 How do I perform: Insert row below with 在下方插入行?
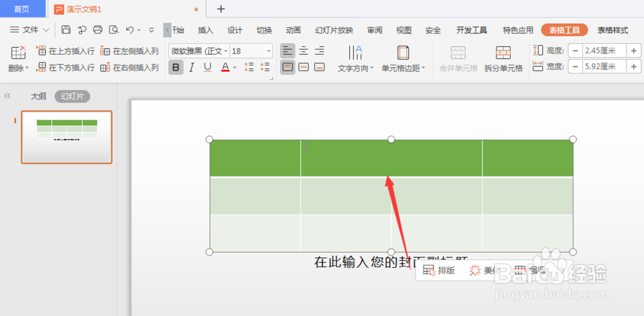coord(66,68)
